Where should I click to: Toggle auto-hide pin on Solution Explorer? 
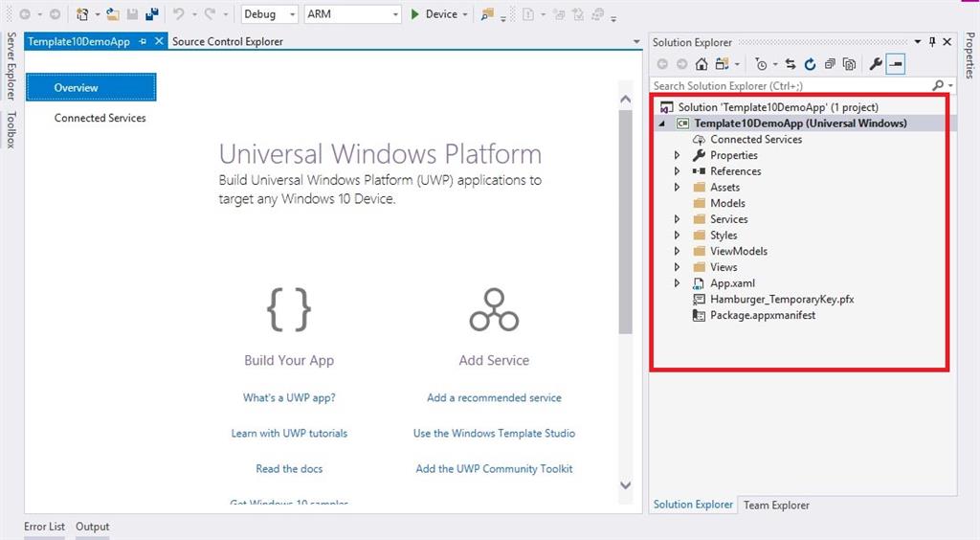(932, 42)
